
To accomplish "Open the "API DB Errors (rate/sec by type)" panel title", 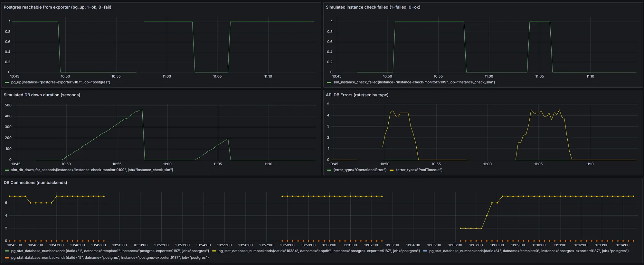I will coord(357,95).
